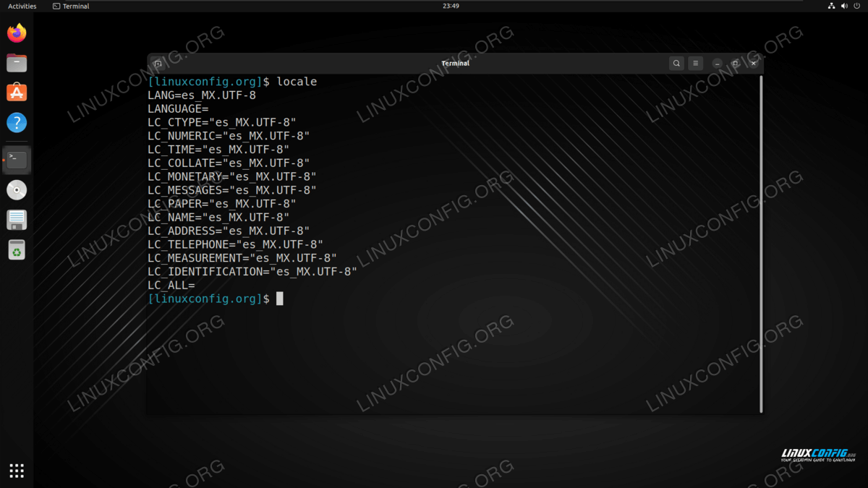Viewport: 868px width, 488px height.
Task: Click the LC_ADDRESS line
Action: (229, 231)
